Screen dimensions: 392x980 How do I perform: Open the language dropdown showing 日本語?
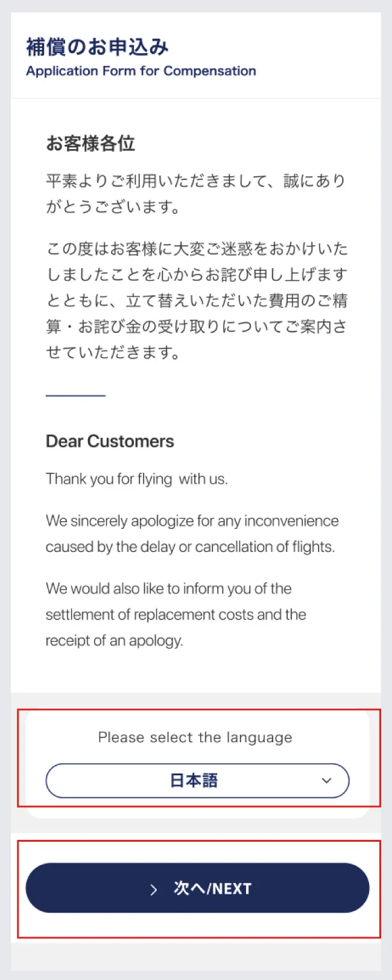(197, 780)
